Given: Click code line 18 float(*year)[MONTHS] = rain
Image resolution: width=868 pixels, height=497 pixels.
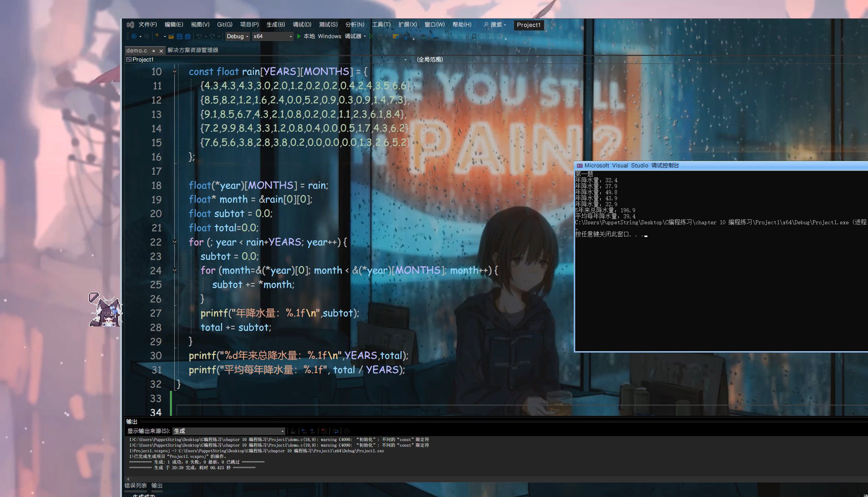Looking at the screenshot, I should click(259, 185).
